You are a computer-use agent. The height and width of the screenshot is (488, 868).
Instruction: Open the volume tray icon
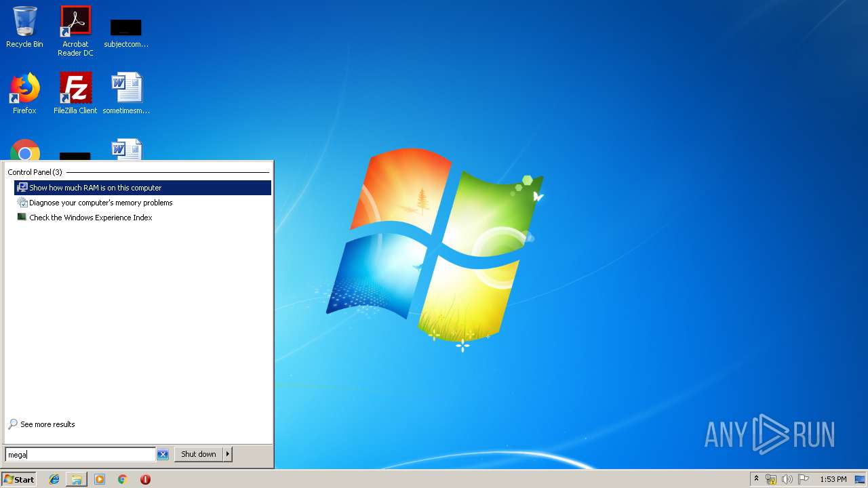pyautogui.click(x=787, y=479)
